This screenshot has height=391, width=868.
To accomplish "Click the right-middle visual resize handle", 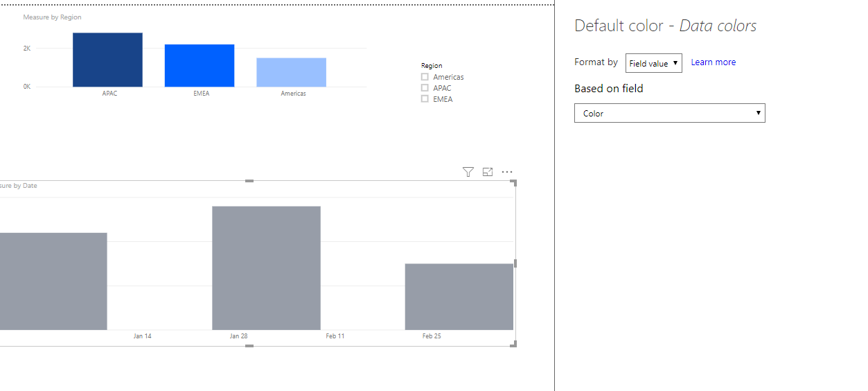I will tap(515, 263).
